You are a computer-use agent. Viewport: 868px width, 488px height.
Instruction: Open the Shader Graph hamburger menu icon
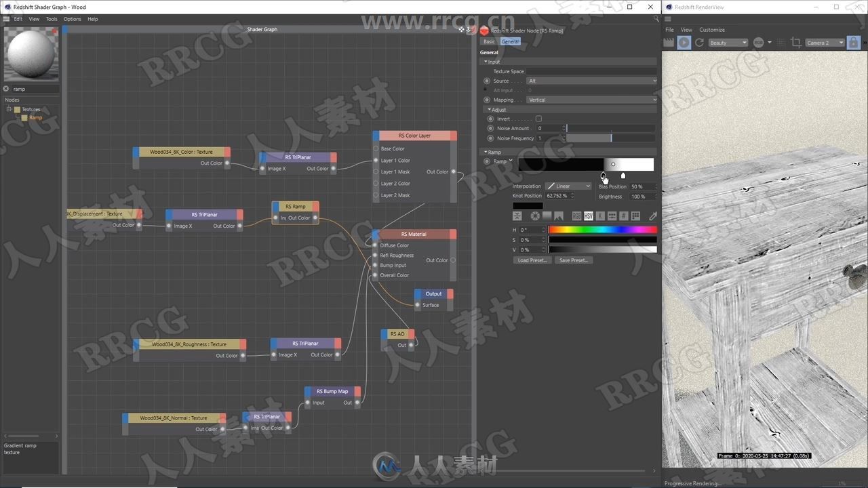tap(7, 19)
